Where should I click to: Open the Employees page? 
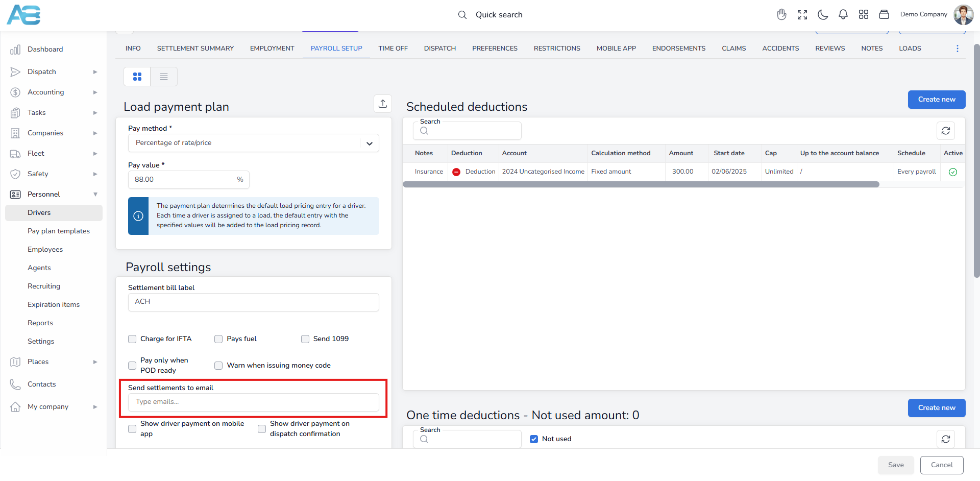tap(45, 250)
